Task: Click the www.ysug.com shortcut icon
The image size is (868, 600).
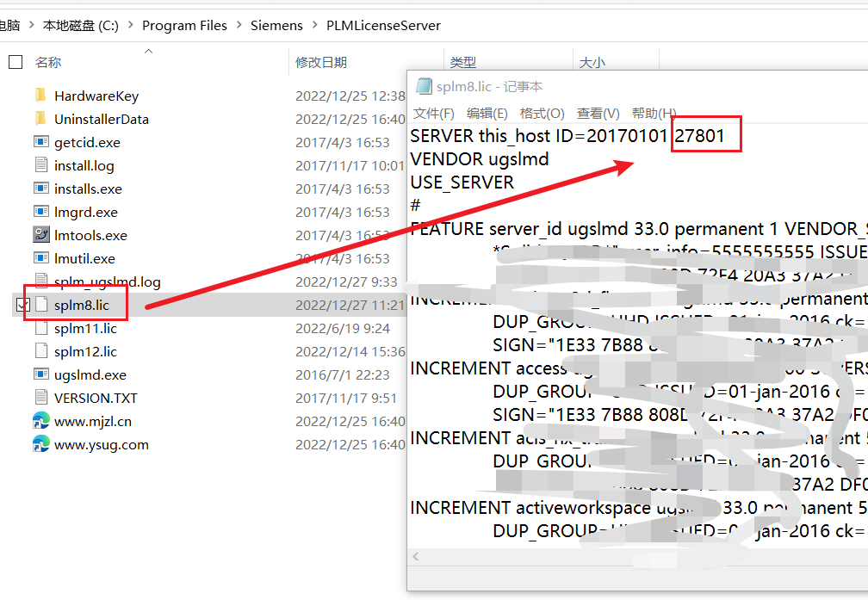Action: coord(40,444)
